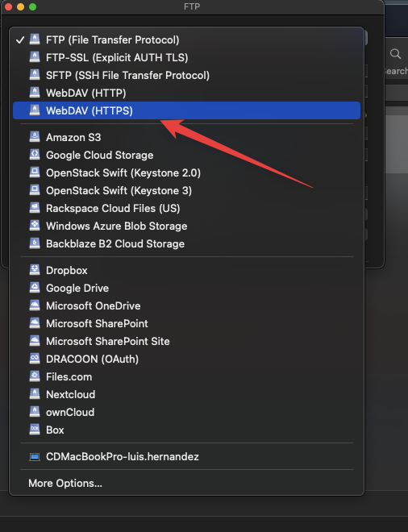This screenshot has height=532, width=408.
Task: Click the Box drive icon
Action: tap(35, 429)
